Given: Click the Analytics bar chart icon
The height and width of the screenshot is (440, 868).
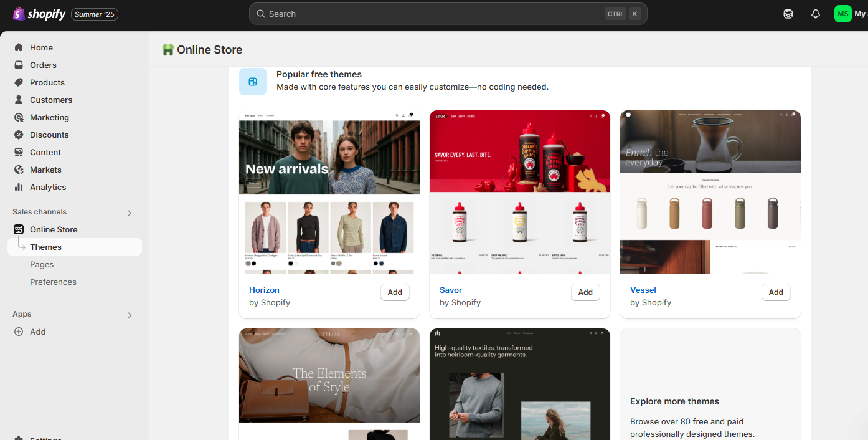Looking at the screenshot, I should pos(19,187).
